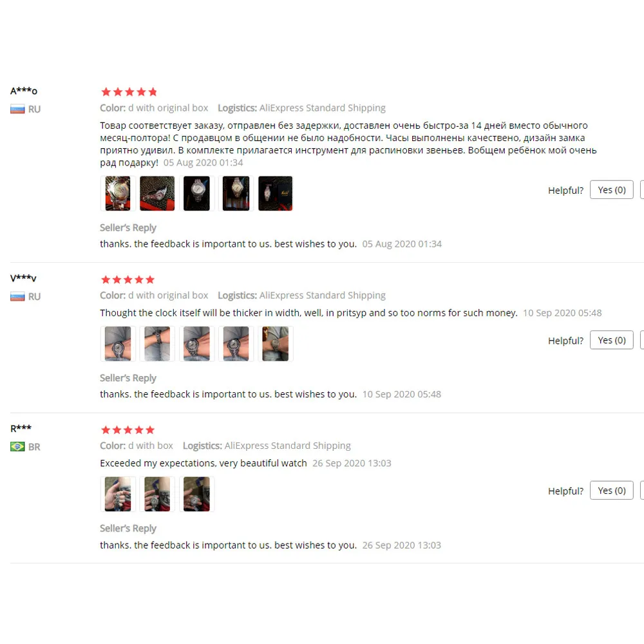Viewport: 644px width, 644px height.
Task: Click reviewer name V***v
Action: click(x=23, y=278)
